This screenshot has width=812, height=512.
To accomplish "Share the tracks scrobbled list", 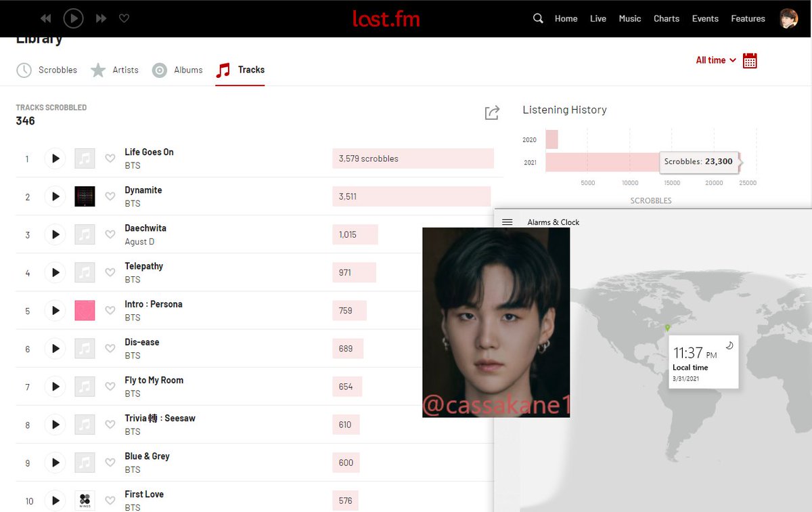I will pos(492,112).
